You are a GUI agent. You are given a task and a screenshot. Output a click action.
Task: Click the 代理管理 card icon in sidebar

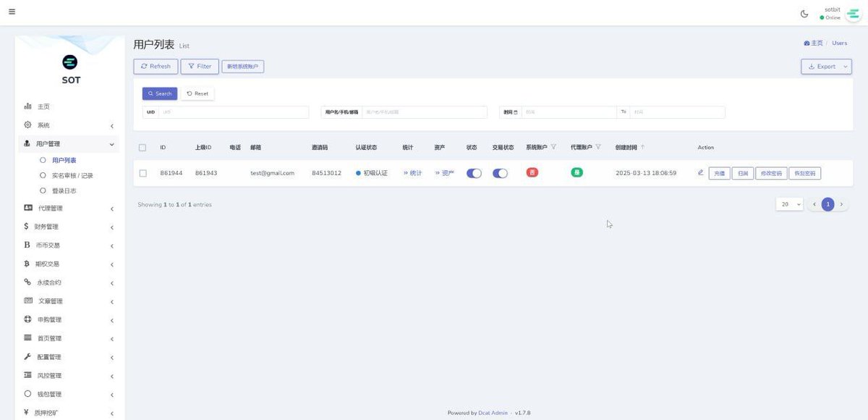click(28, 208)
